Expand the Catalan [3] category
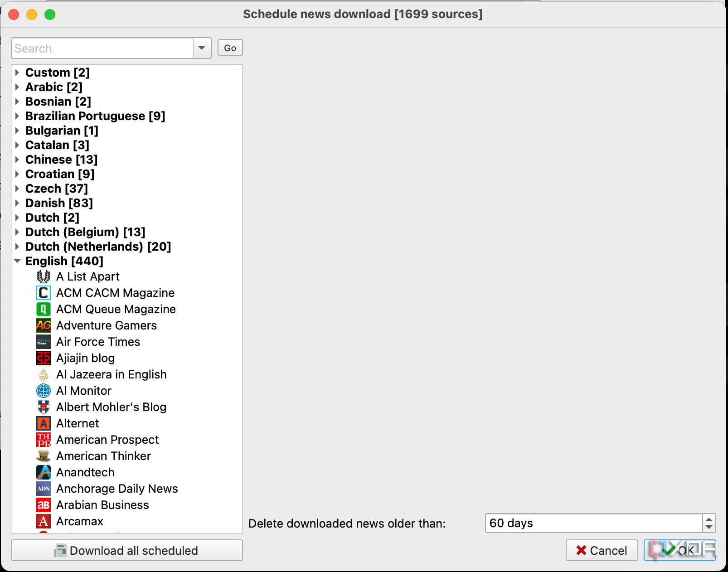The image size is (728, 572). click(x=17, y=145)
